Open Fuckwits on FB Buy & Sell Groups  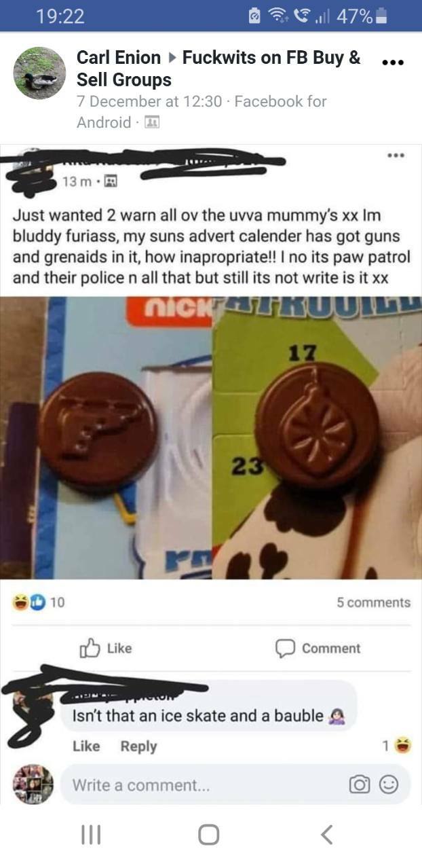pos(218,69)
